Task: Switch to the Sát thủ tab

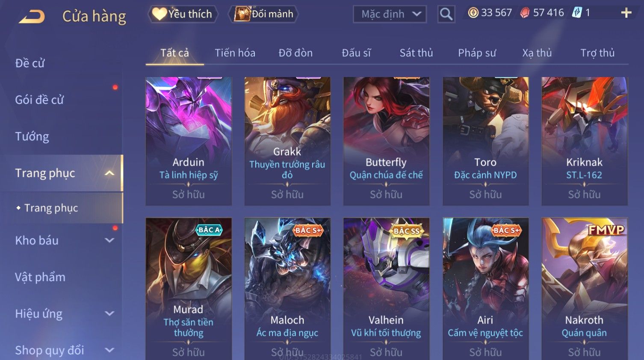Action: (x=416, y=53)
